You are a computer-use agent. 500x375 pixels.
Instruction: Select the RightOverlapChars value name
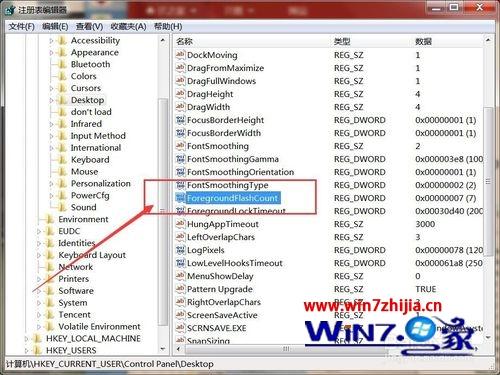pyautogui.click(x=224, y=302)
